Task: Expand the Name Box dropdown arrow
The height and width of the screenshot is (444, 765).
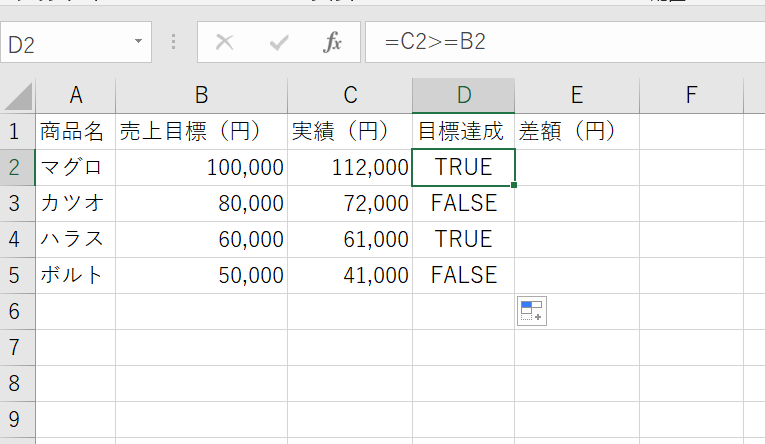Action: 137,43
